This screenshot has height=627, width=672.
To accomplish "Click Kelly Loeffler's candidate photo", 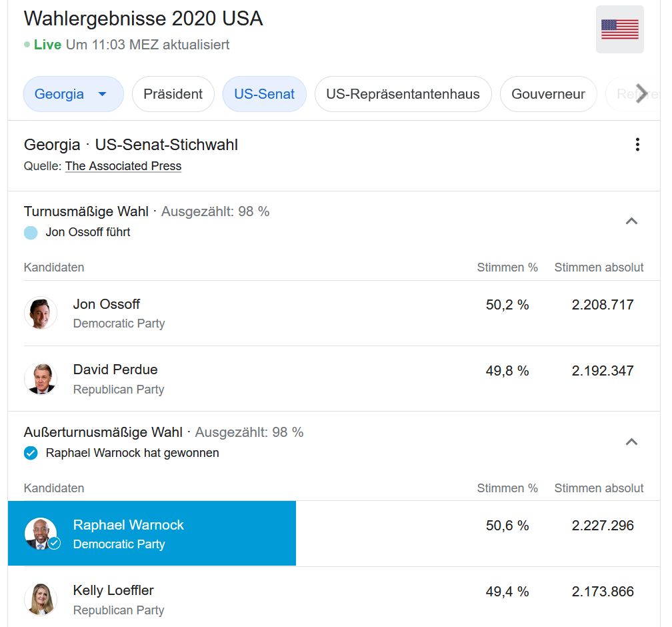I will pyautogui.click(x=41, y=599).
